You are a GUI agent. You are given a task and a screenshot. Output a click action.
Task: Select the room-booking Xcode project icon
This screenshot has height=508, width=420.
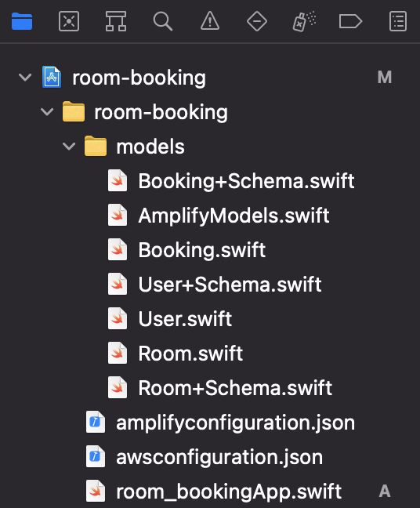[x=52, y=77]
